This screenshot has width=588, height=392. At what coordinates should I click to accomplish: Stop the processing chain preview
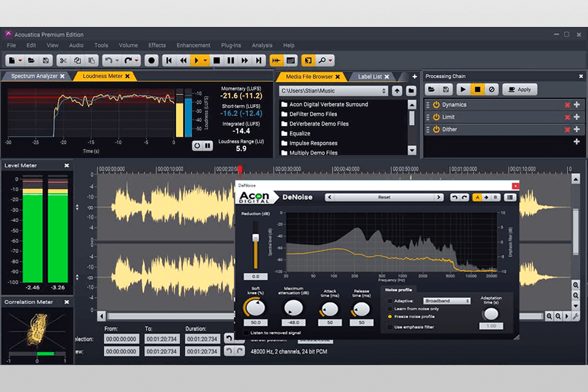477,89
